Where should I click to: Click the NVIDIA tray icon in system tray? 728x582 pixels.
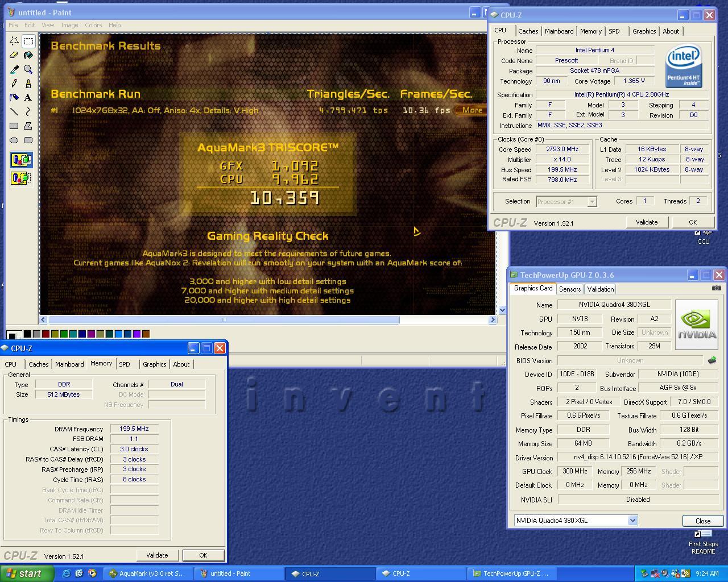685,573
